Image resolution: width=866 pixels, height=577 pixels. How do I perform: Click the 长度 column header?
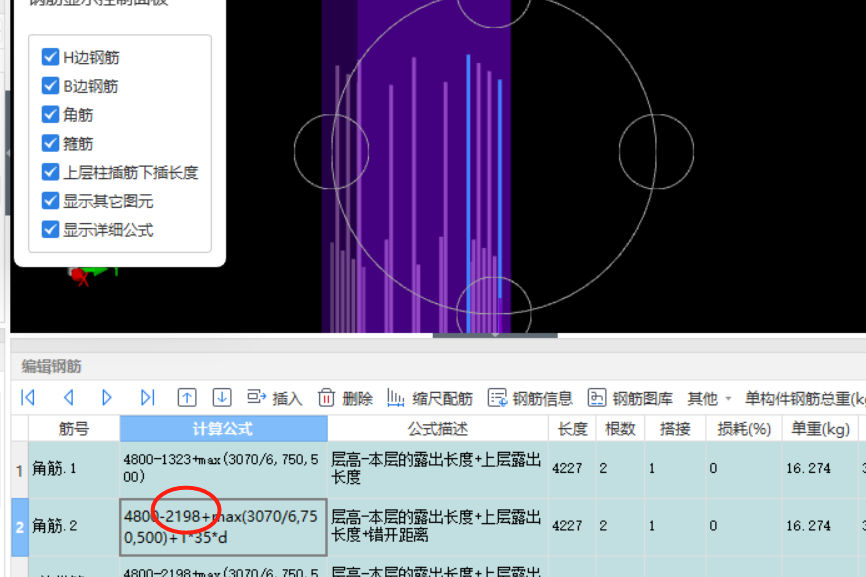pos(572,428)
